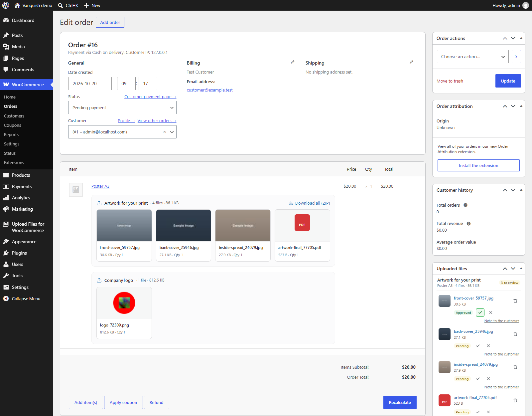Collapse the Order actions panel
532x416 pixels.
pos(521,38)
